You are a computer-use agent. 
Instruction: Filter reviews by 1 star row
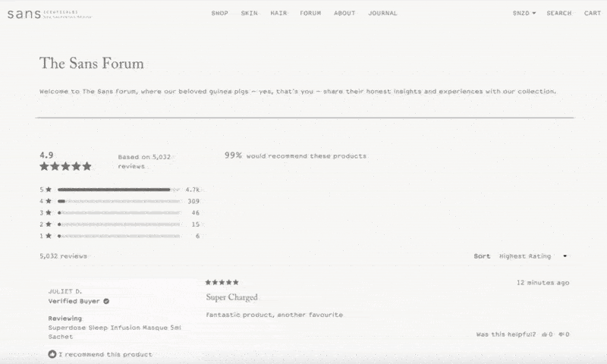tap(119, 236)
